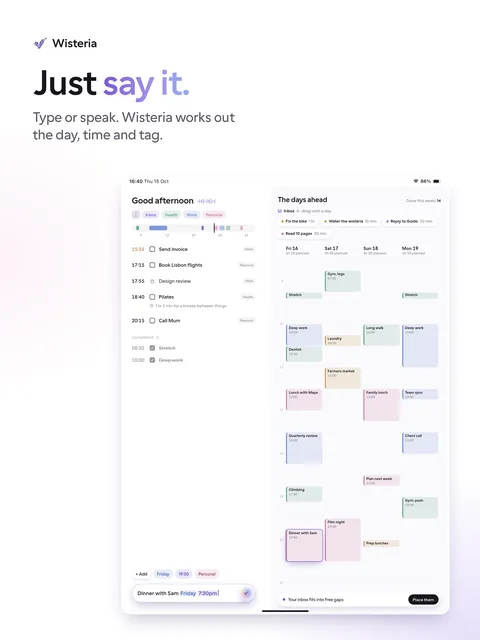Uncheck the completed Stretch task
Image resolution: width=480 pixels, height=640 pixels.
point(152,348)
